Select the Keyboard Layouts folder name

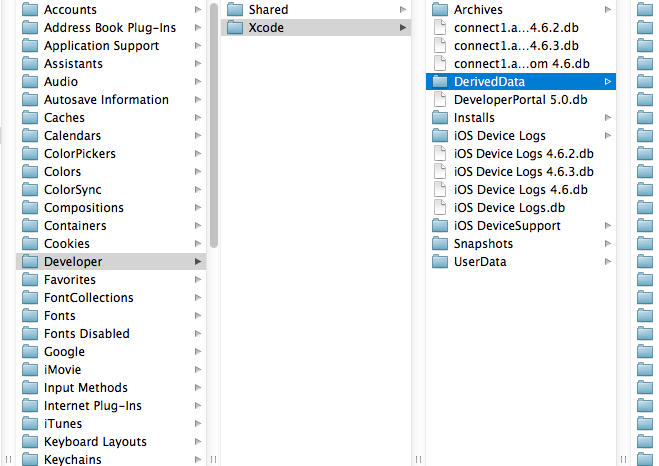pyautogui.click(x=95, y=442)
